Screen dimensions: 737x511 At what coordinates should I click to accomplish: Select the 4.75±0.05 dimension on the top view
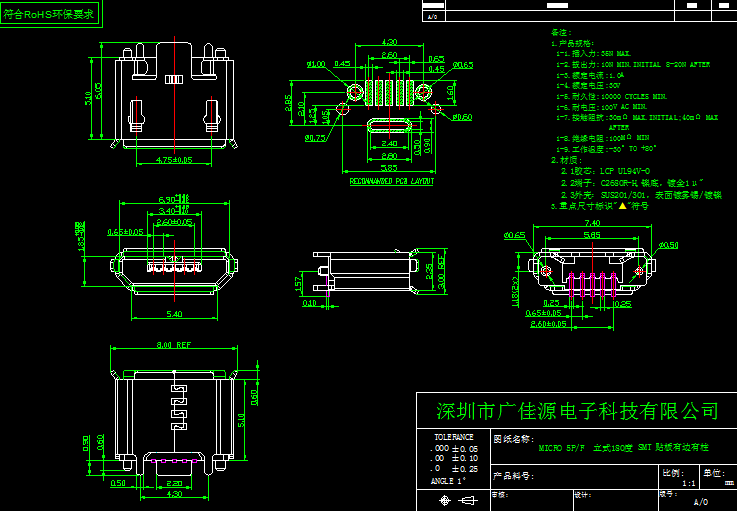click(166, 160)
